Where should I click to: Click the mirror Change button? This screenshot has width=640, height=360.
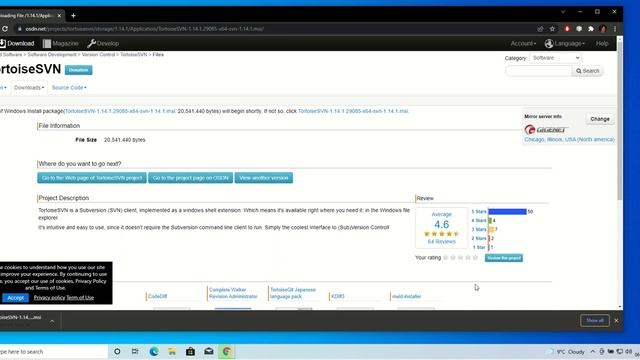[600, 119]
